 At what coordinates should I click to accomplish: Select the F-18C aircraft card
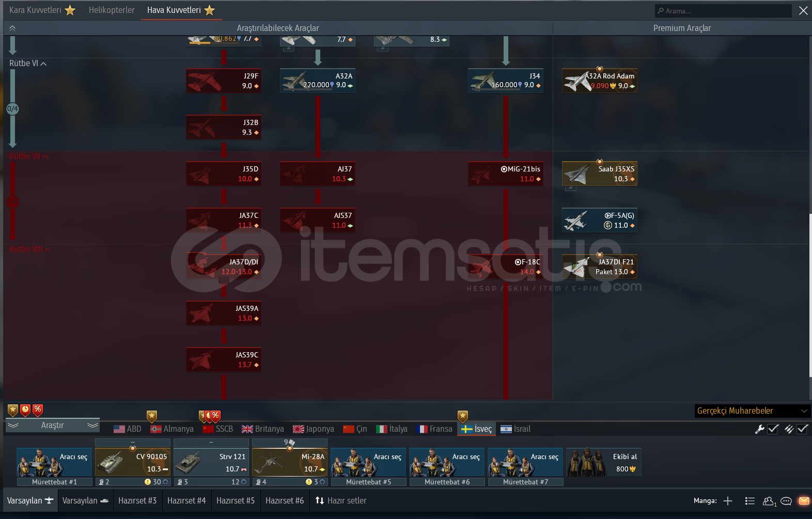pyautogui.click(x=506, y=267)
